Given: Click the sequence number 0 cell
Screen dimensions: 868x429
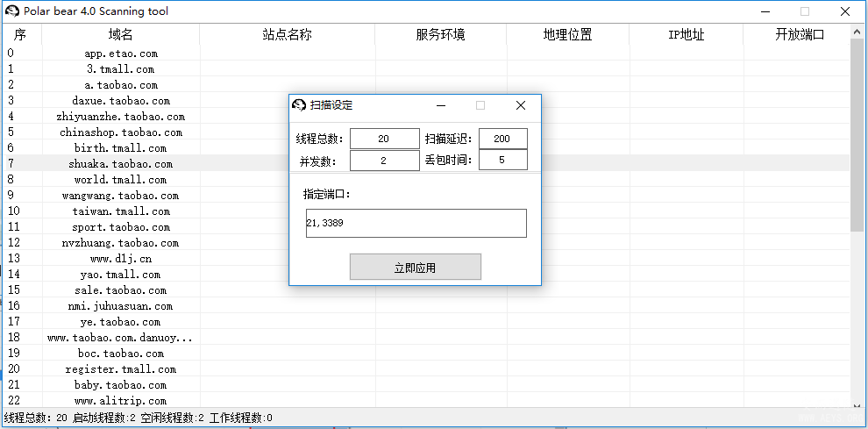Looking at the screenshot, I should (x=11, y=54).
